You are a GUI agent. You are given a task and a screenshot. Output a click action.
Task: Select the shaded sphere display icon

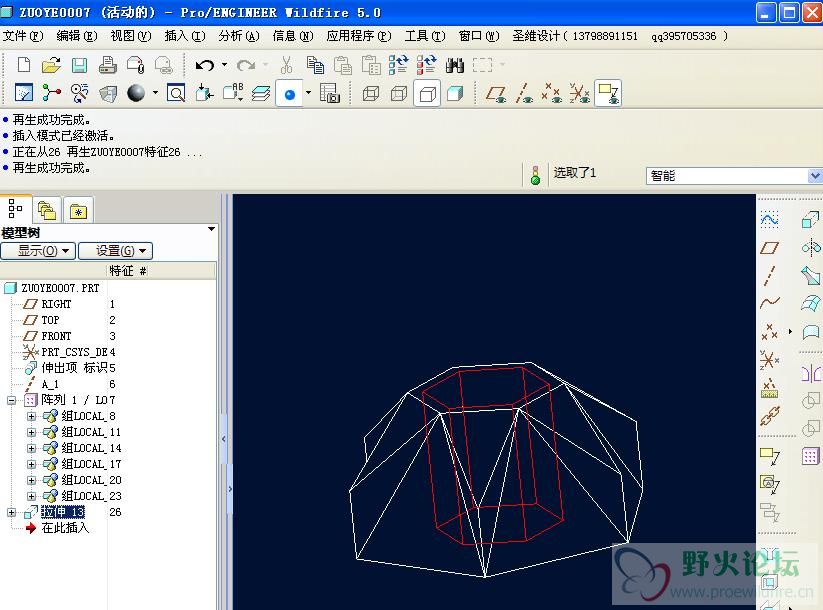pos(136,93)
